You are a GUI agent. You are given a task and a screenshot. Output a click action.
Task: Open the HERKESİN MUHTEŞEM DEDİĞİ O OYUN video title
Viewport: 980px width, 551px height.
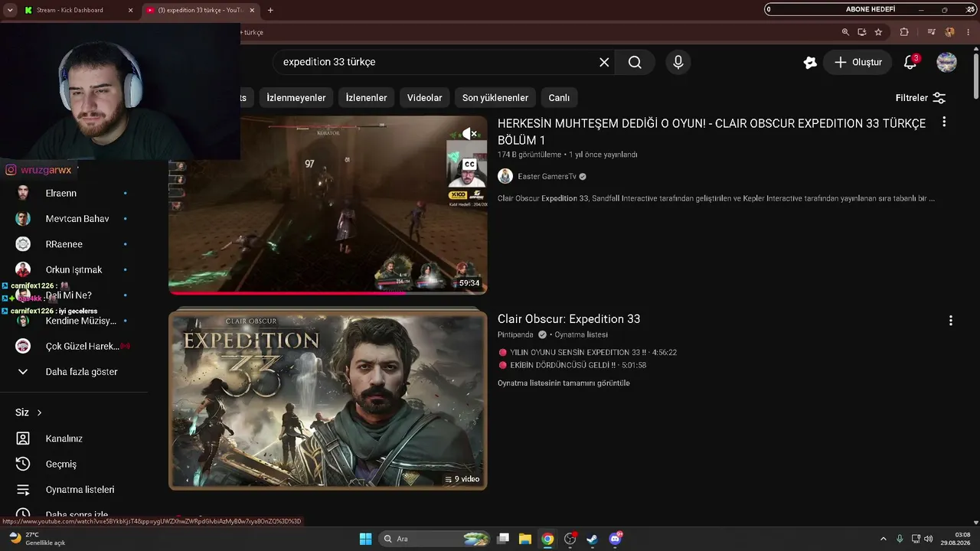711,132
